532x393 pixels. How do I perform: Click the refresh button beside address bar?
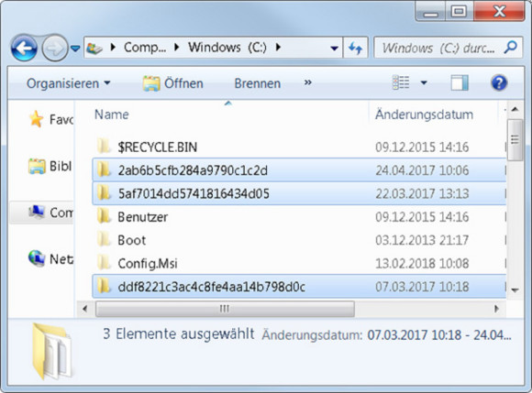coord(355,48)
